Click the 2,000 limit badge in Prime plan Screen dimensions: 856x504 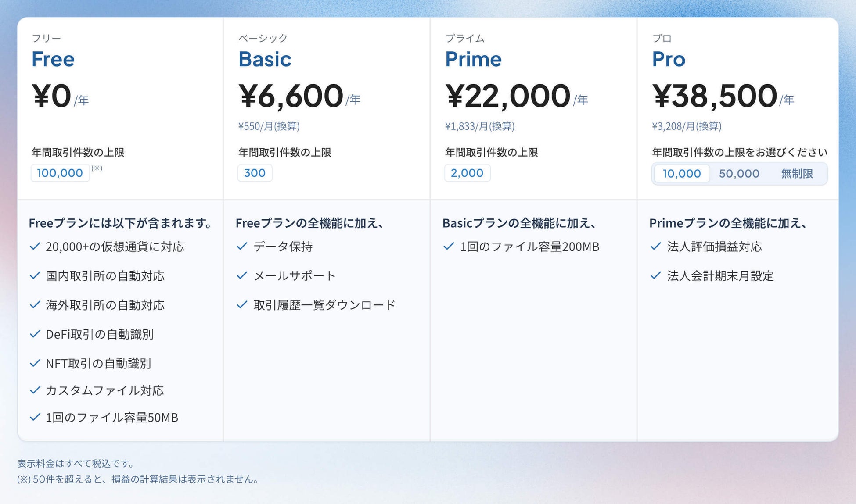(467, 173)
